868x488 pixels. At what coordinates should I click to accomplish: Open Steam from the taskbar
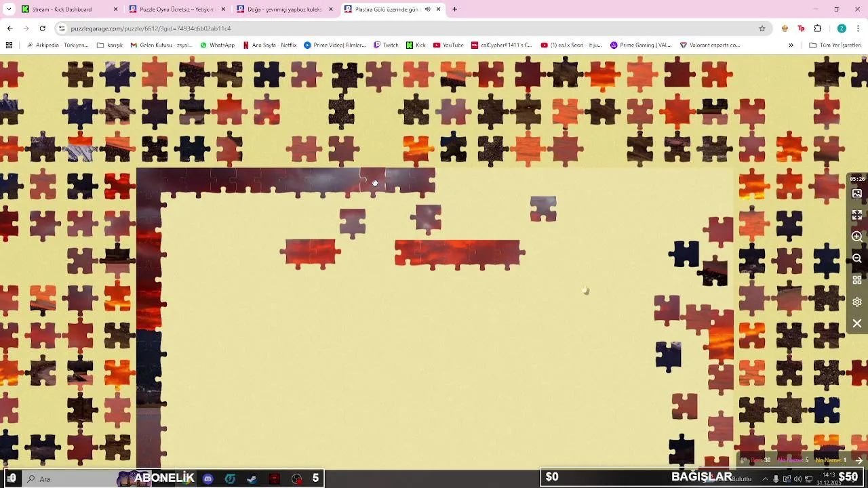click(252, 479)
